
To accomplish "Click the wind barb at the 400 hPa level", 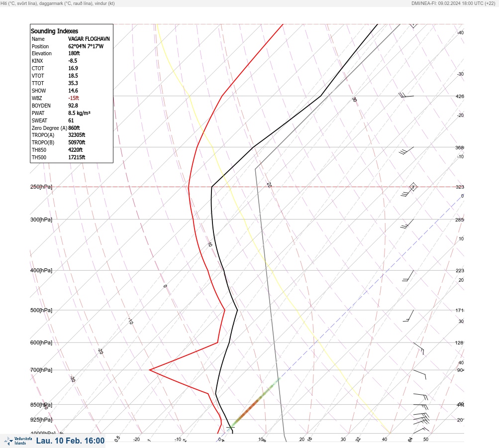I will [x=408, y=276].
